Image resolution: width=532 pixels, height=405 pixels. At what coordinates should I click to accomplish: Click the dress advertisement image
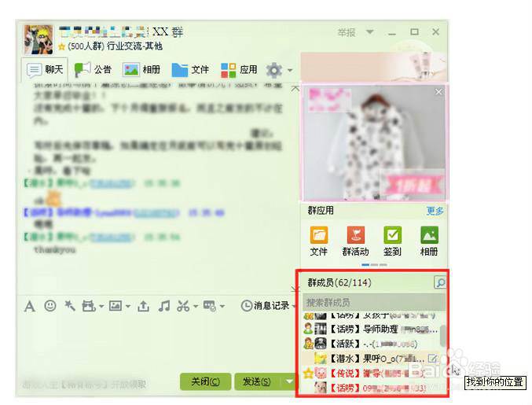click(374, 143)
